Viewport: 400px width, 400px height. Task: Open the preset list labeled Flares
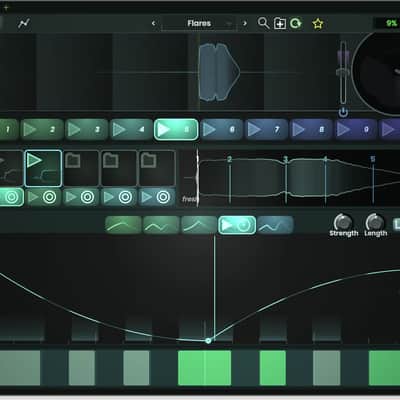(199, 23)
